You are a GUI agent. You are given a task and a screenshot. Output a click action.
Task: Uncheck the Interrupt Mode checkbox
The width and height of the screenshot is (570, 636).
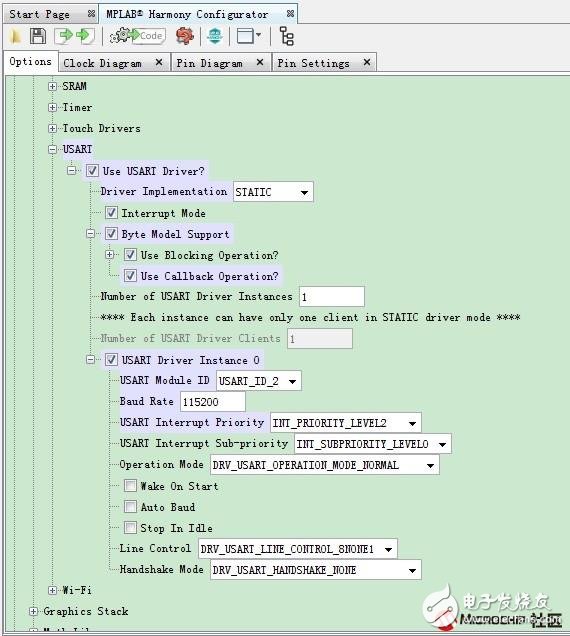click(x=111, y=213)
